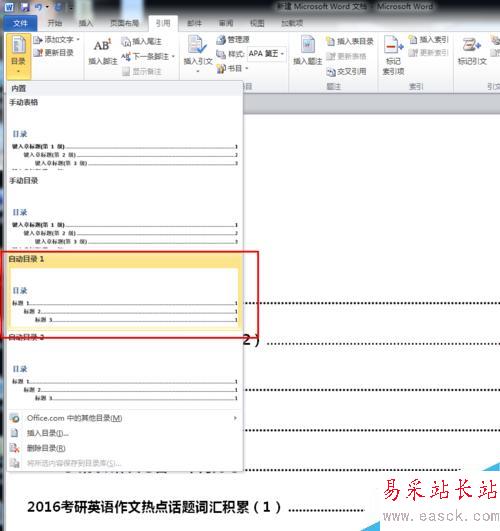Switch to the 审阅 ribbon tab
The image size is (500, 531).
pyautogui.click(x=226, y=23)
